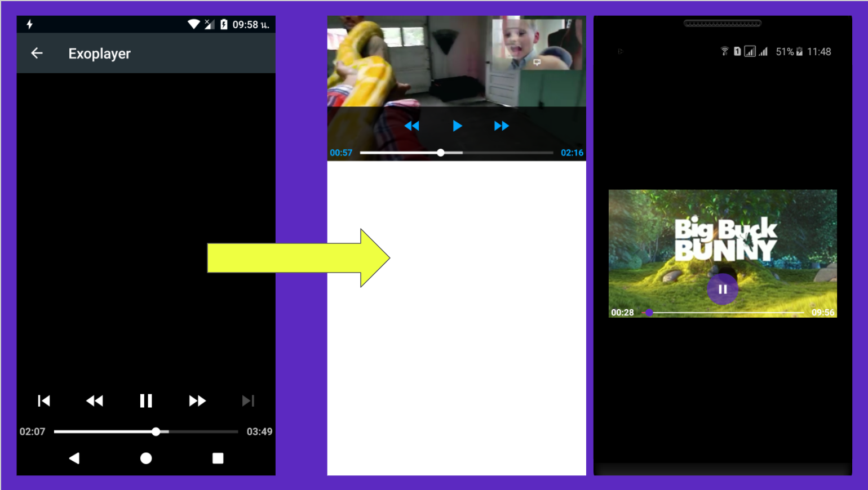Tap the Wi-Fi icon in left status bar
The image size is (868, 490).
194,24
